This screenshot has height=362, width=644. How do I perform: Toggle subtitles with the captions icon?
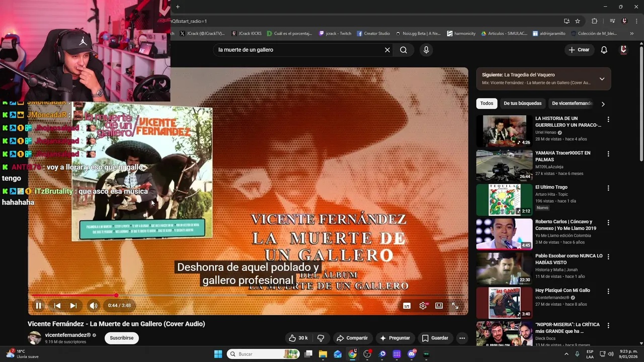click(407, 306)
